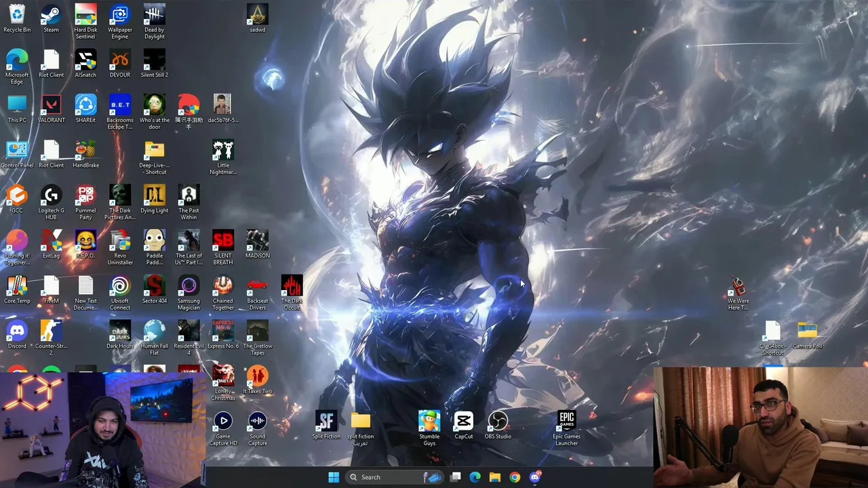Select The Past Within icon
Viewport: 868px width, 488px height.
pyautogui.click(x=189, y=203)
